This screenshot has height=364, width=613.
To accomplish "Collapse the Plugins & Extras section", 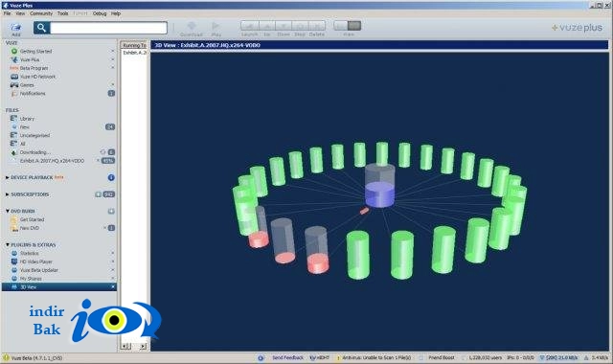I will point(7,245).
